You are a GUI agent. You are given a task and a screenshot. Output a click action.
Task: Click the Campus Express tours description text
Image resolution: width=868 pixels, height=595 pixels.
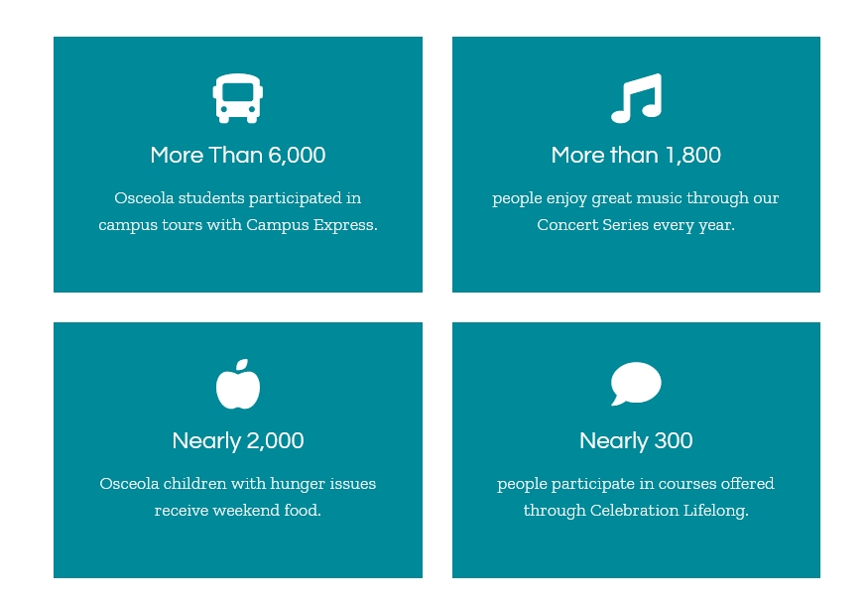pos(238,211)
